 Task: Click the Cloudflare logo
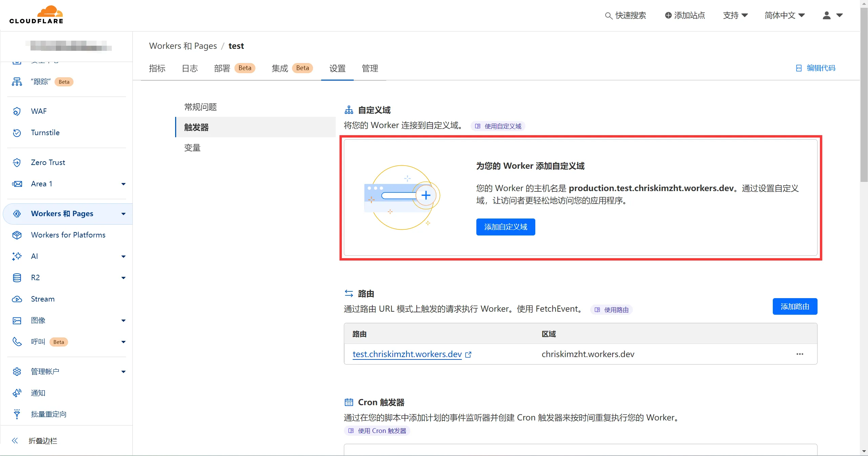pyautogui.click(x=36, y=15)
